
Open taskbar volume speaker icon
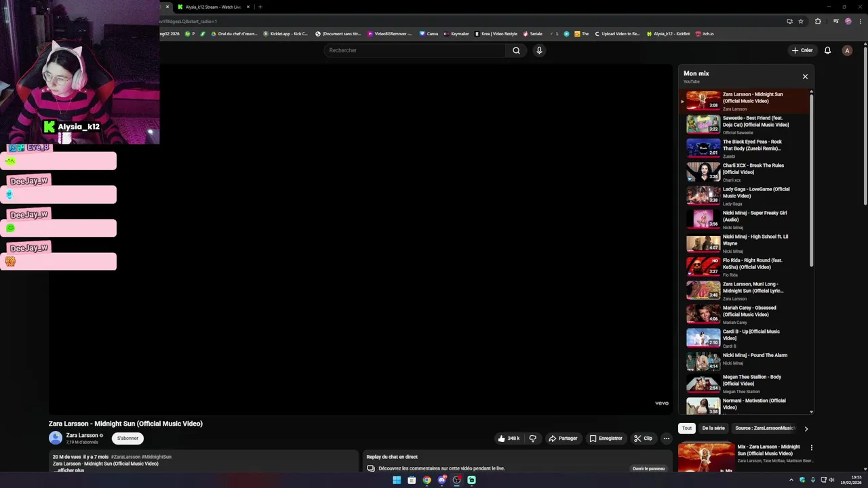point(831,480)
